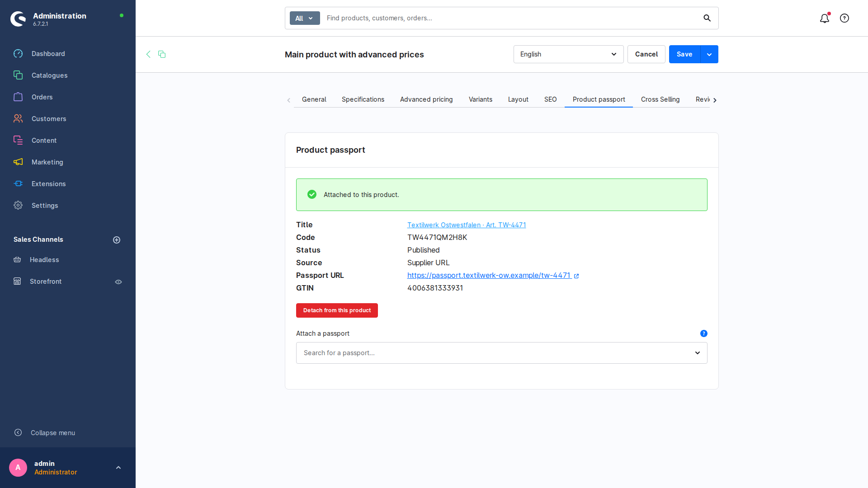Open the passport.textilwerk-ow.example URL link
This screenshot has width=868, height=488.
point(489,276)
